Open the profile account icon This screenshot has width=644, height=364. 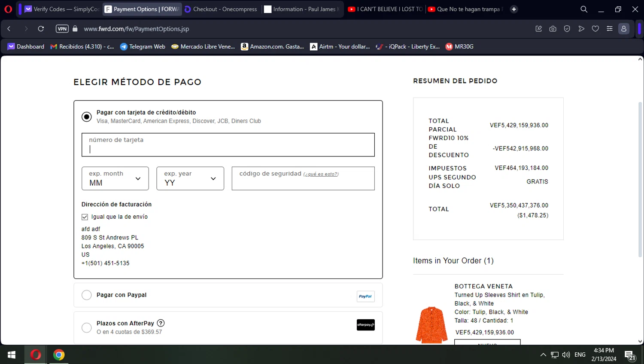coord(624,29)
